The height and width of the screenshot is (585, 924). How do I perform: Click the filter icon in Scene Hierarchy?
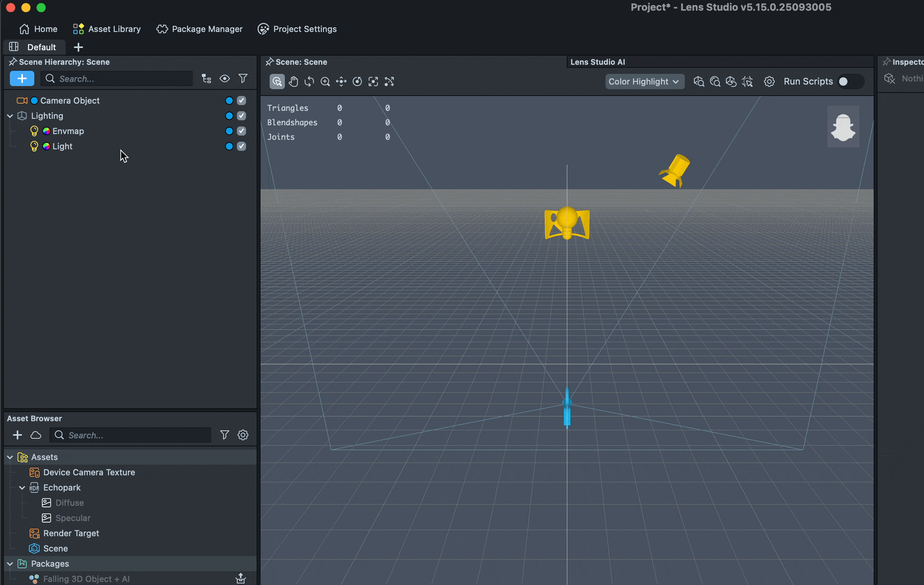click(243, 79)
